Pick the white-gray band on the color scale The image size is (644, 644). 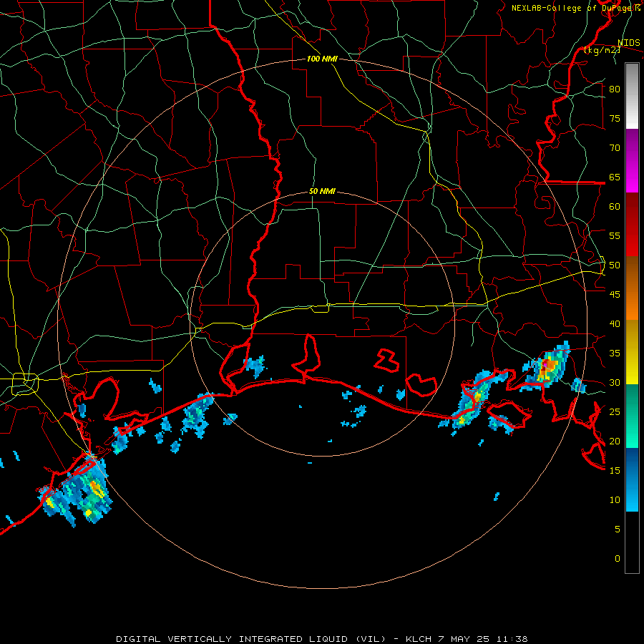632,96
